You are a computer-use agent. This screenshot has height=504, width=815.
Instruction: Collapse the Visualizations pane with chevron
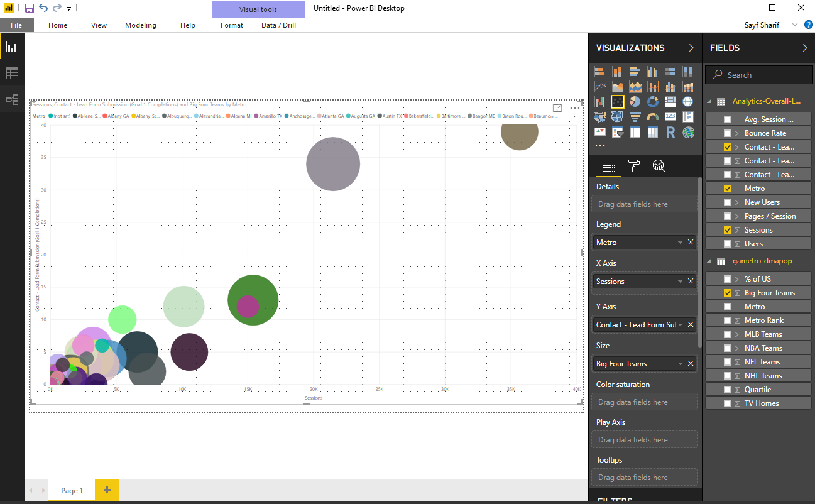click(x=691, y=48)
